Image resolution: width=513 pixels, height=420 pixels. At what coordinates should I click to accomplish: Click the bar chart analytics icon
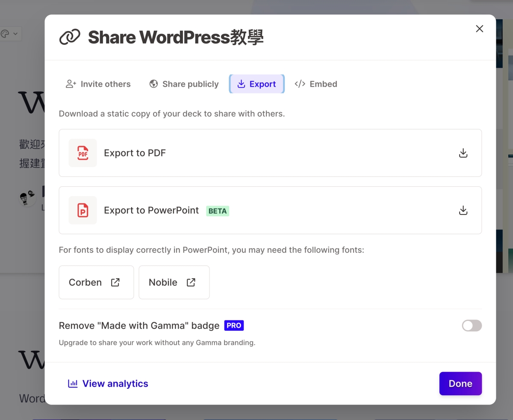click(73, 384)
